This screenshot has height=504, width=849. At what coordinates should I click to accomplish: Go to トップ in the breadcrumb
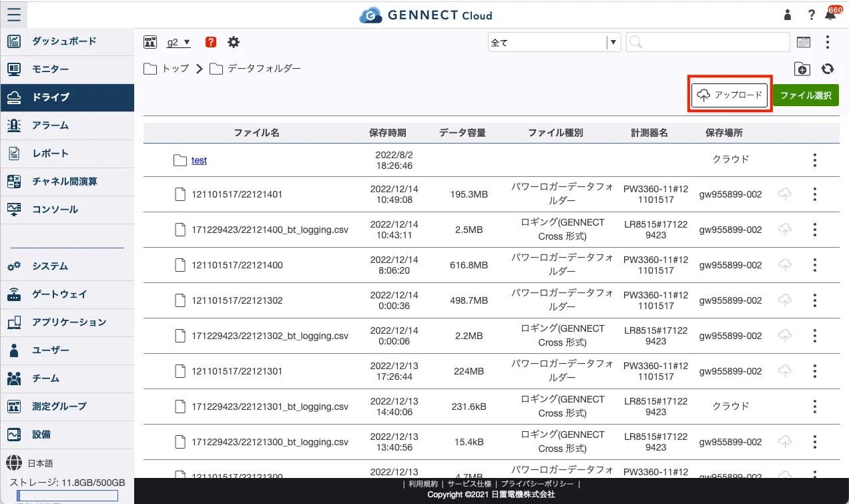(176, 68)
